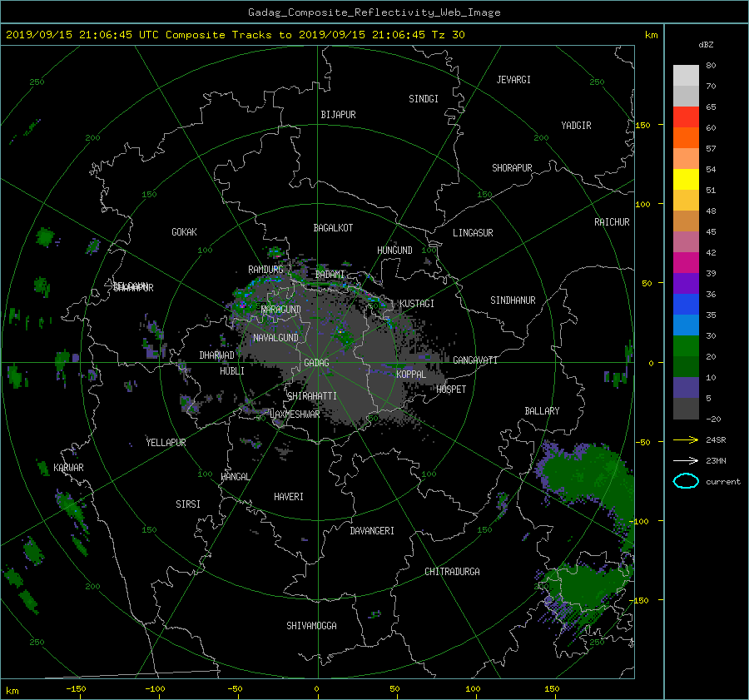This screenshot has width=749, height=700.
Task: Click the SIRSI city label
Action: click(188, 504)
